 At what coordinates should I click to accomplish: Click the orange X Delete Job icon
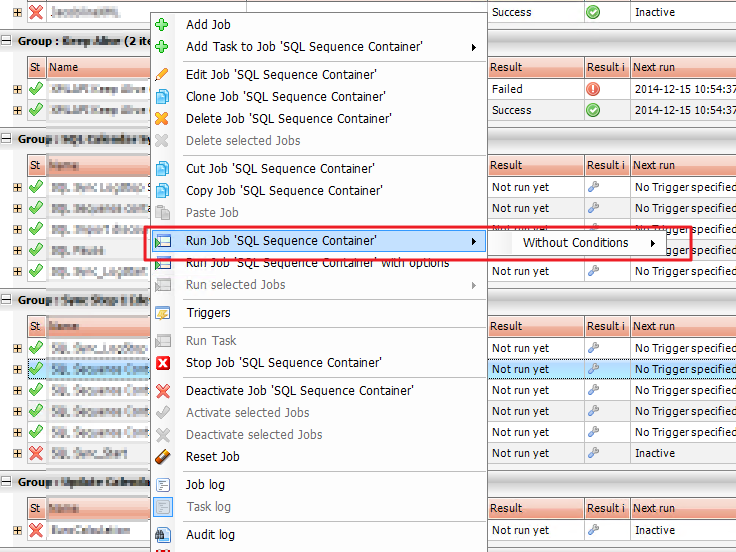click(163, 119)
